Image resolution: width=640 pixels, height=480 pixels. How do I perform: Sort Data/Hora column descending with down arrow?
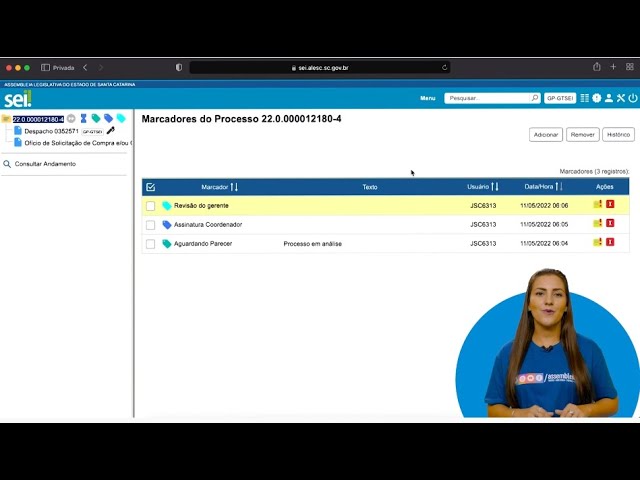point(561,187)
